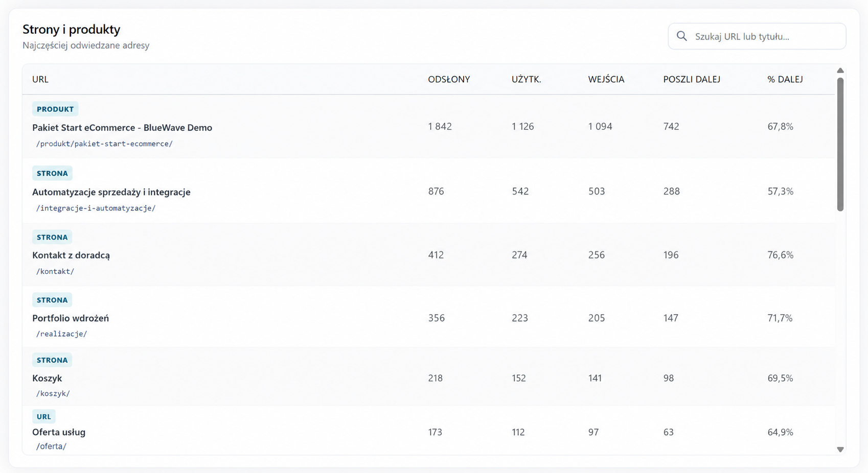Image resolution: width=868 pixels, height=473 pixels.
Task: Open the /integracje-i-automatyzacje/ URL path
Action: click(x=96, y=208)
